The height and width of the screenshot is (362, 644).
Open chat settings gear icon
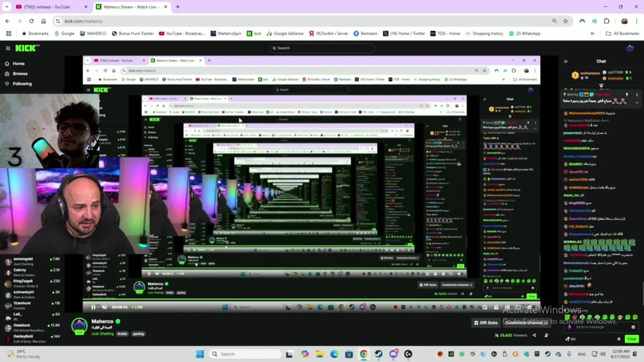click(x=619, y=339)
